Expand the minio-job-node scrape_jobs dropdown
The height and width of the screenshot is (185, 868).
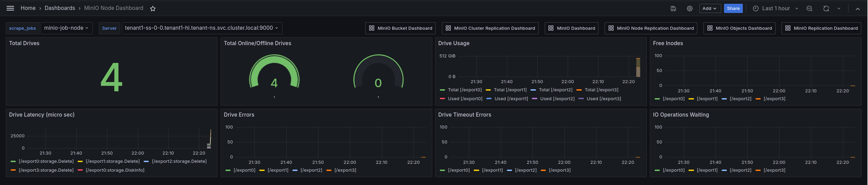click(x=66, y=28)
